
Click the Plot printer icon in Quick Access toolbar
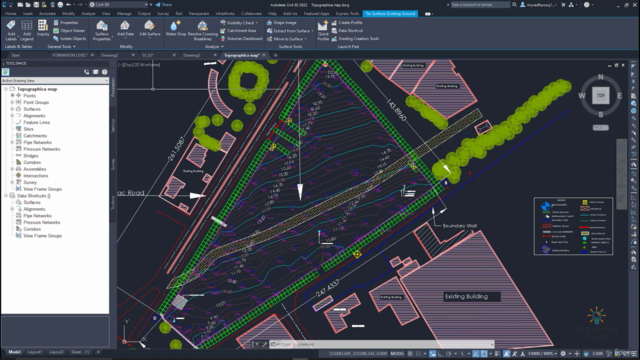point(60,4)
